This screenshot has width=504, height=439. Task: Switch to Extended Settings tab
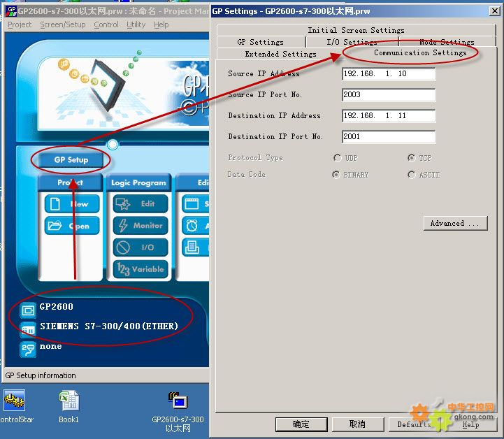point(280,54)
